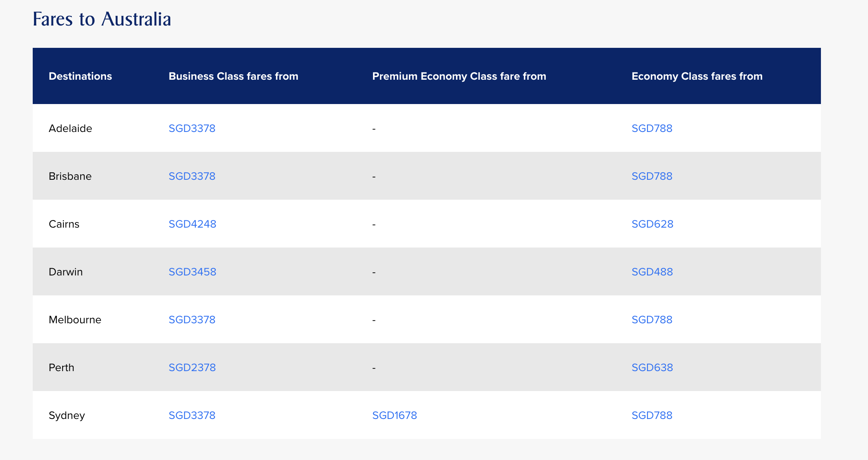Open Perth Business Class fare SGD2378
868x460 pixels.
(192, 368)
